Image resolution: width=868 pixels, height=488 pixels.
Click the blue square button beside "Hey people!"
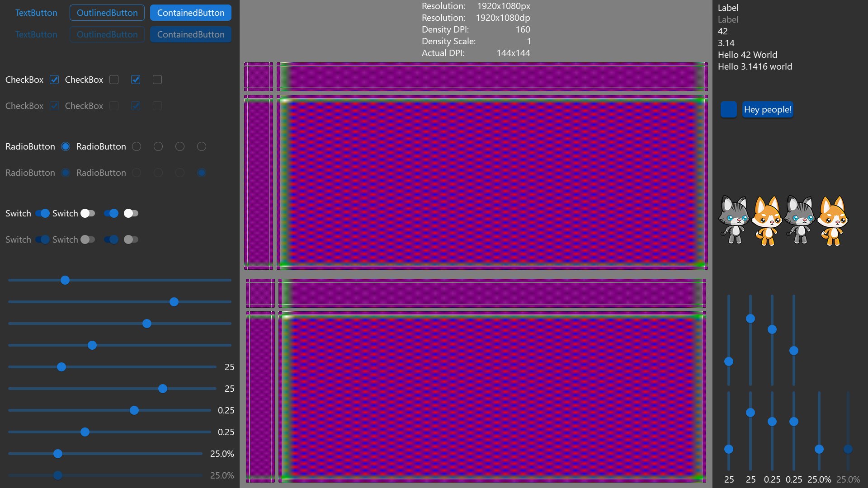pos(729,109)
